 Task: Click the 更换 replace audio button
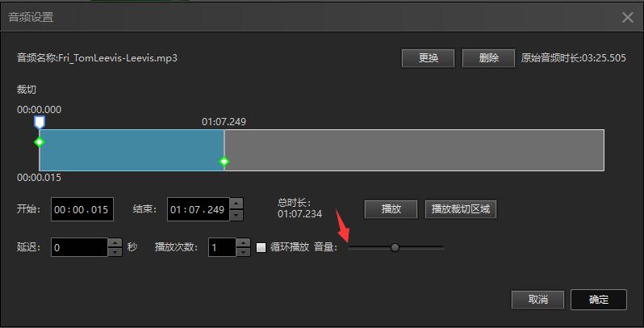[428, 58]
